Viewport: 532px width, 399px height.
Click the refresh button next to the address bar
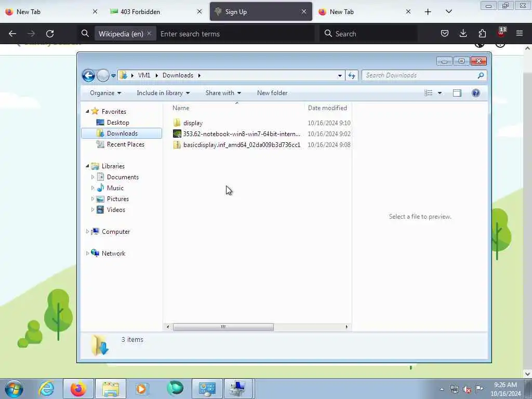coord(352,75)
